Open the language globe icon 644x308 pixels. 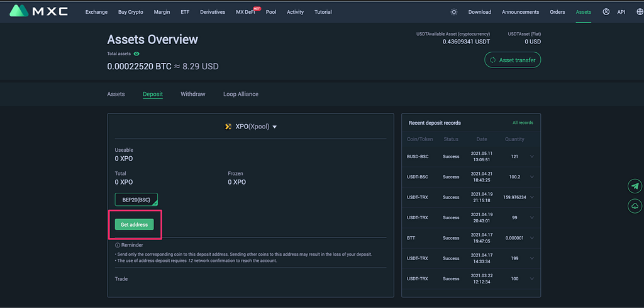(x=633, y=12)
